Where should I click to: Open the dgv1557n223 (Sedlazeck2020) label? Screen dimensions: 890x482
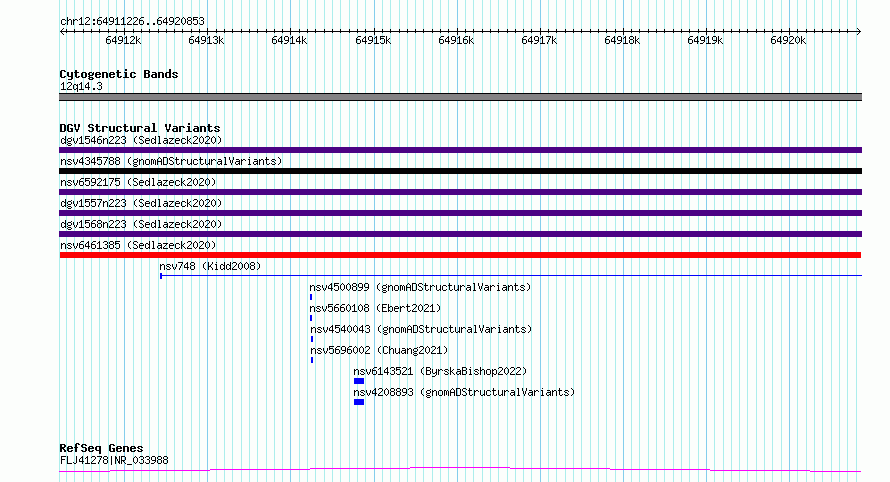click(x=141, y=203)
